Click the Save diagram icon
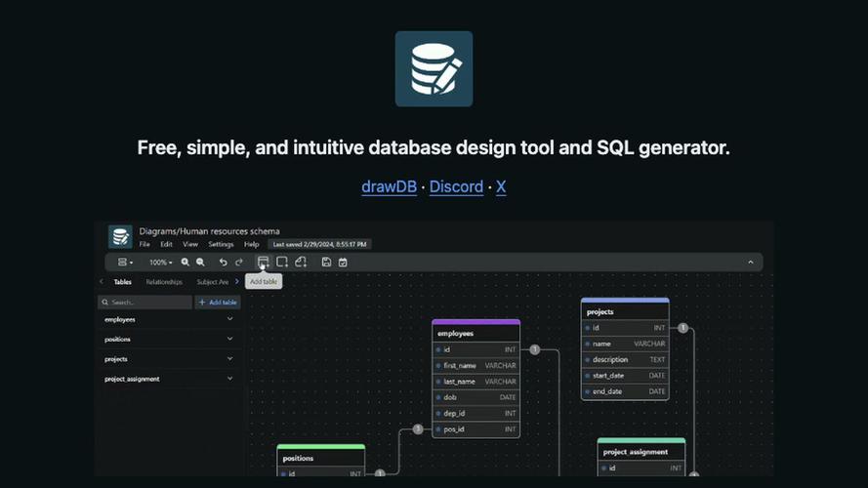Image resolution: width=868 pixels, height=488 pixels. tap(326, 262)
